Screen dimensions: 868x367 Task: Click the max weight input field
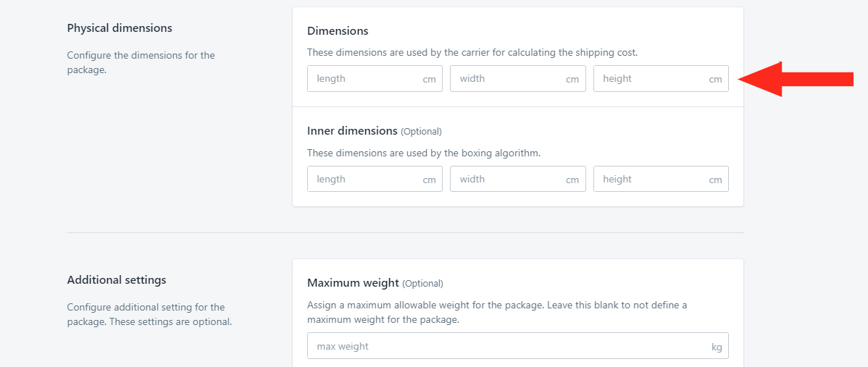[517, 346]
